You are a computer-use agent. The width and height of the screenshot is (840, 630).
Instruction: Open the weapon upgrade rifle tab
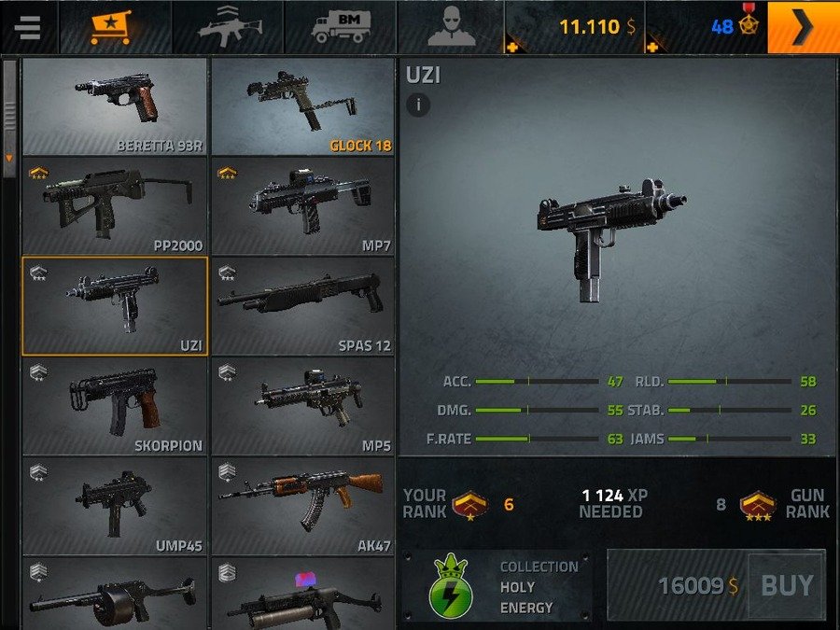229,27
